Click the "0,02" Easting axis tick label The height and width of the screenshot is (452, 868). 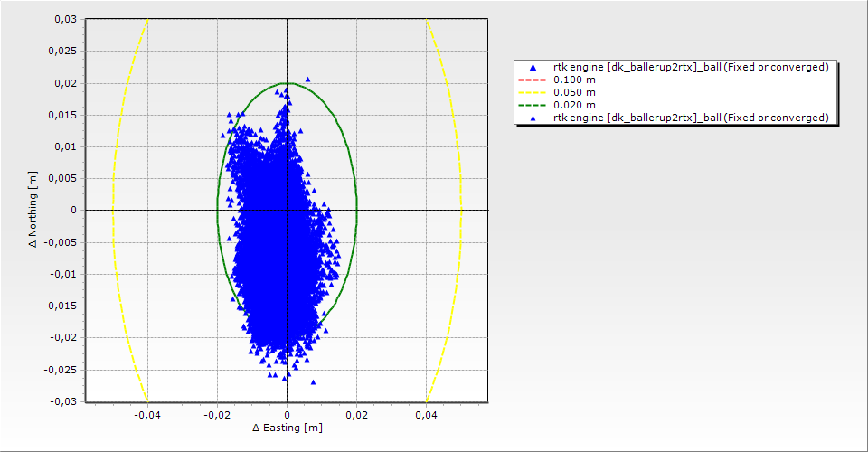pyautogui.click(x=357, y=414)
